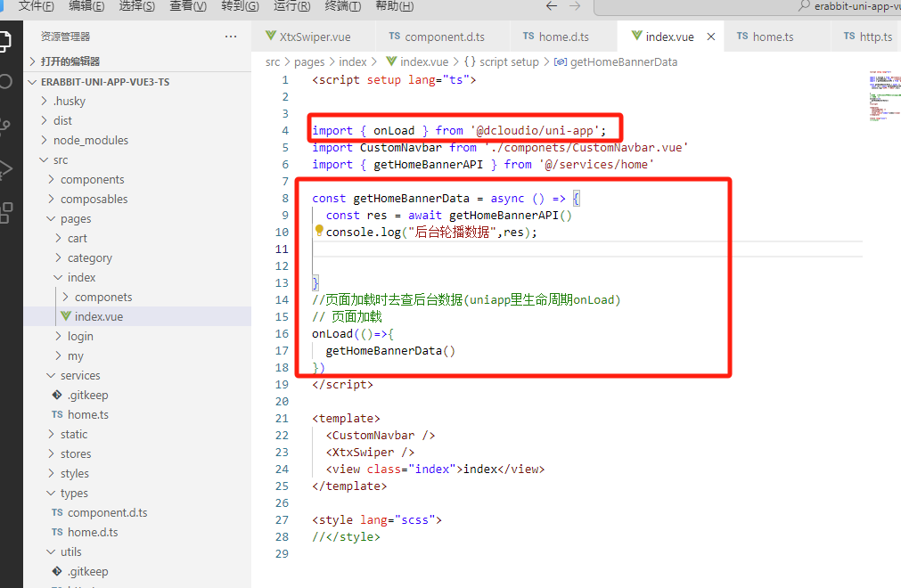Image resolution: width=901 pixels, height=588 pixels.
Task: Open the 查看(V) menu
Action: (188, 5)
